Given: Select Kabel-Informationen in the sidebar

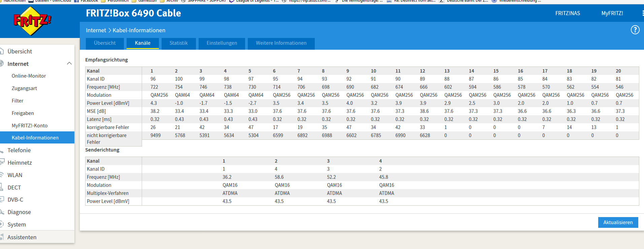Looking at the screenshot, I should tap(37, 137).
